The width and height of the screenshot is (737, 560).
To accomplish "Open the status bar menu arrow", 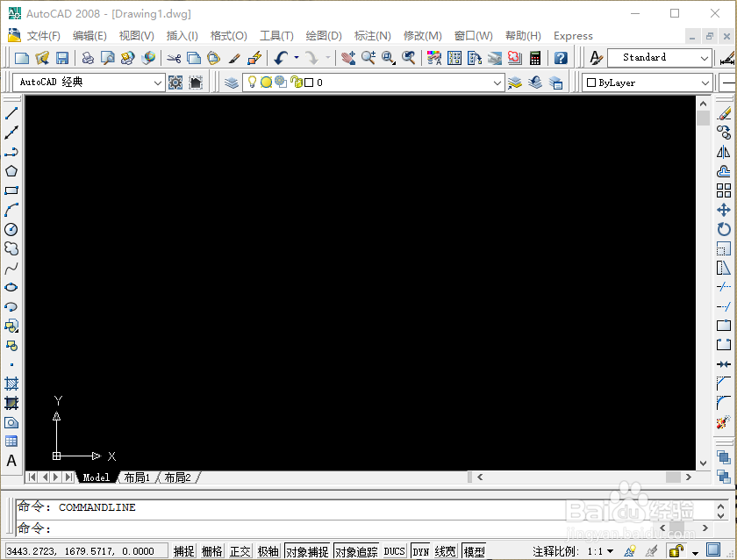I will (x=695, y=552).
